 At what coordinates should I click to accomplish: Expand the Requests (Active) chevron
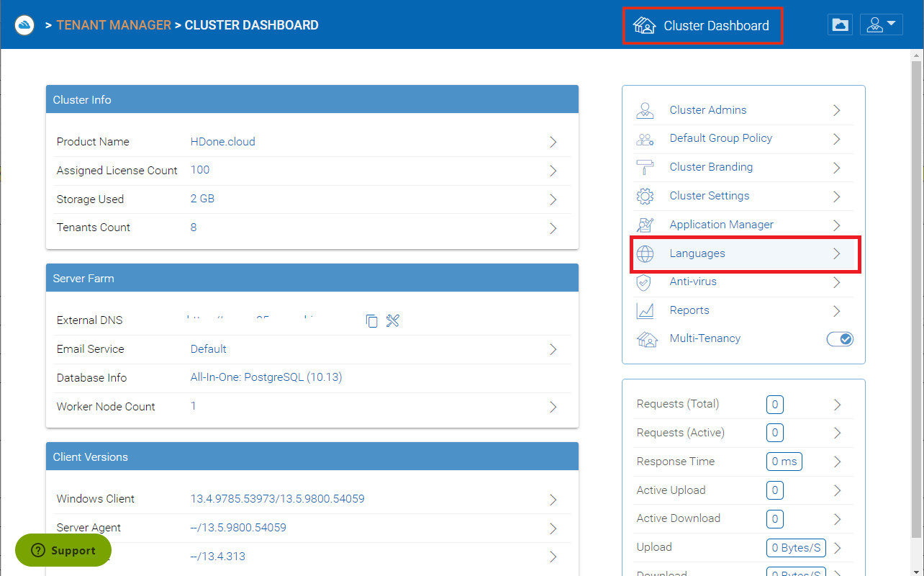(x=837, y=433)
